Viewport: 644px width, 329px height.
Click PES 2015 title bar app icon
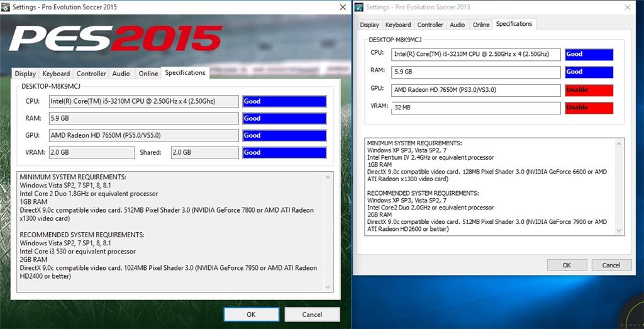coord(5,7)
